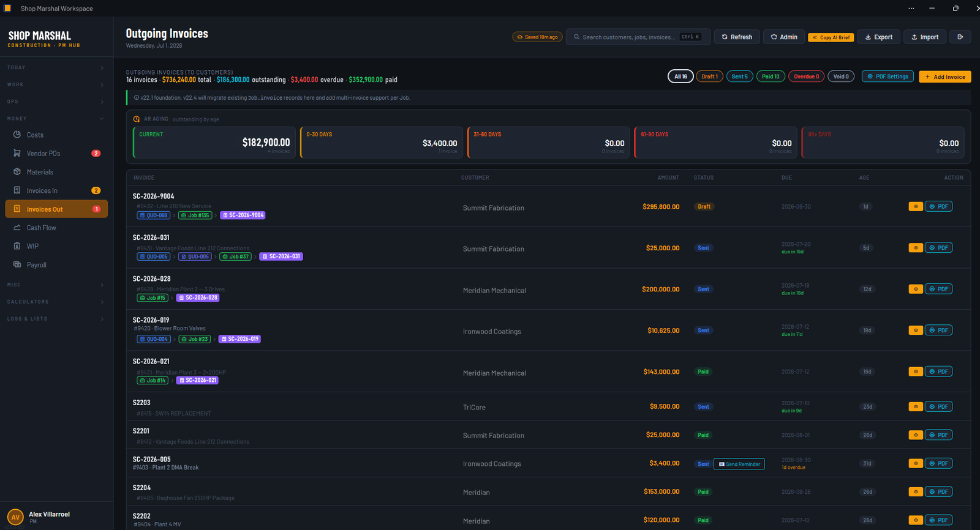The image size is (980, 530).
Task: Expand the TODAY sidebar section
Action: click(x=56, y=67)
